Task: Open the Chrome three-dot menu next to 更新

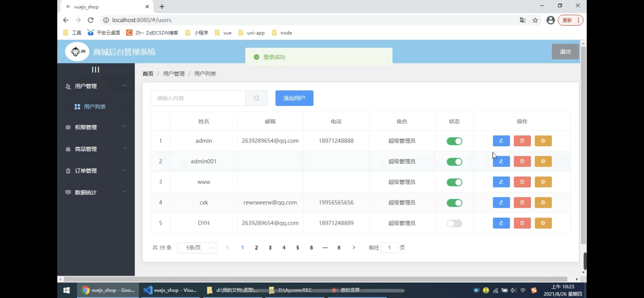Action: (x=578, y=20)
